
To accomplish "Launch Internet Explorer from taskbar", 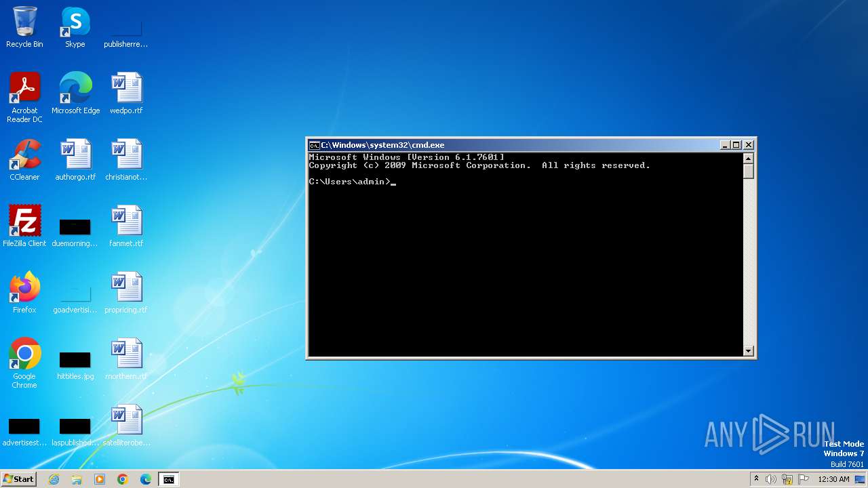I will [x=54, y=479].
